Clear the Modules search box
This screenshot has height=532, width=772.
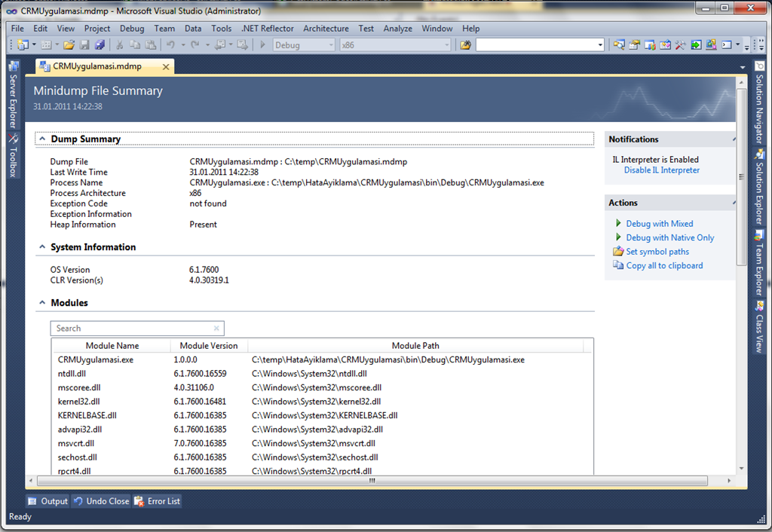(216, 329)
